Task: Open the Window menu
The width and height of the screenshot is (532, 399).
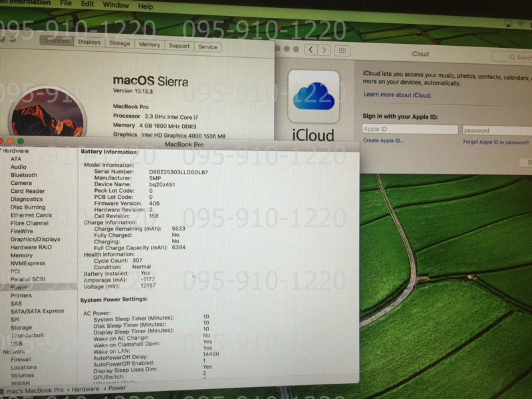Action: [x=116, y=5]
